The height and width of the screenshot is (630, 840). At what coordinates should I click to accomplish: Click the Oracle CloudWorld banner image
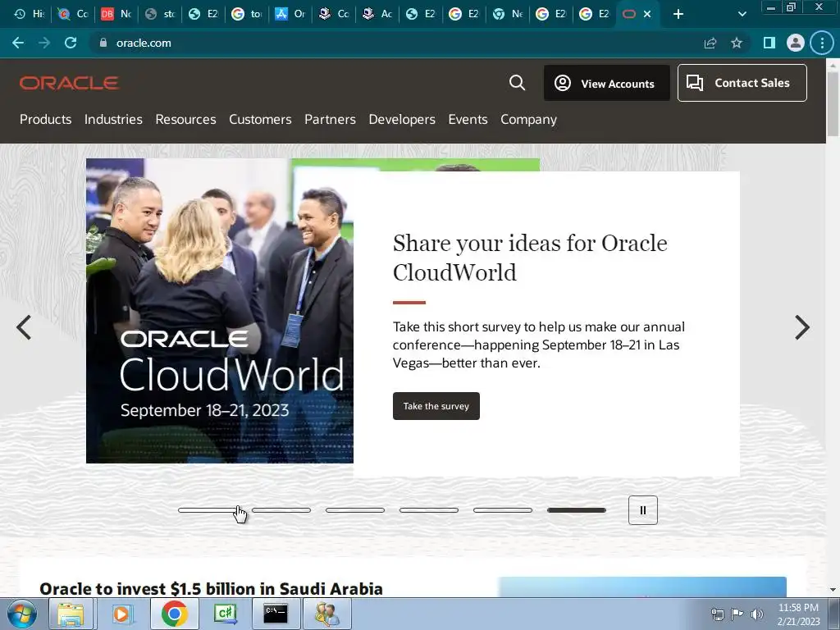pyautogui.click(x=220, y=311)
